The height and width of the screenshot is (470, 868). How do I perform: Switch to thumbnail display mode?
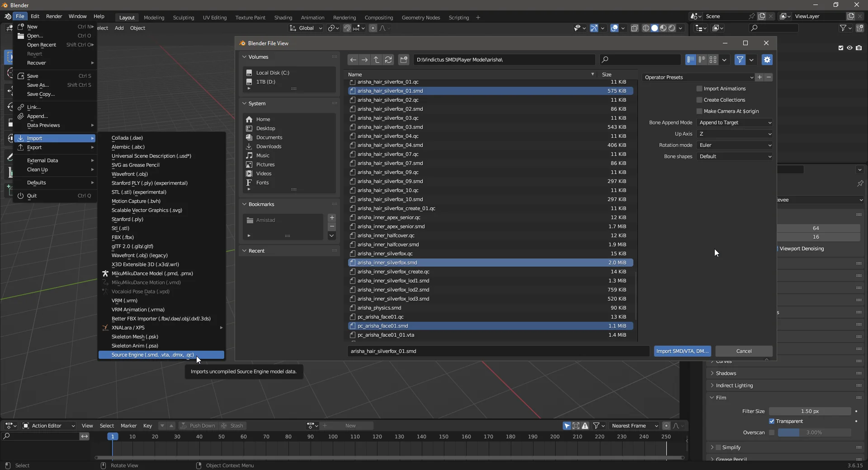pos(713,60)
